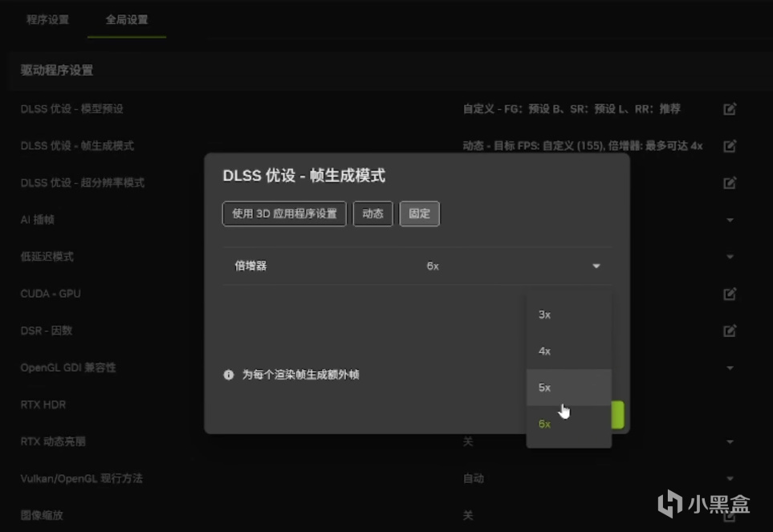Viewport: 773px width, 532px height.
Task: Click the RTX 动态亮丽 row label
Action: (x=53, y=441)
